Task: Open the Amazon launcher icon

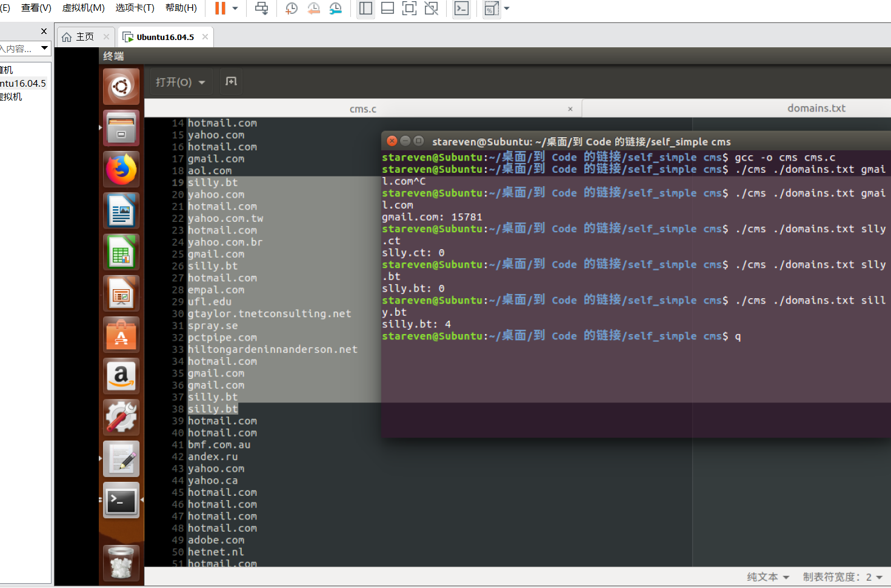Action: point(121,375)
